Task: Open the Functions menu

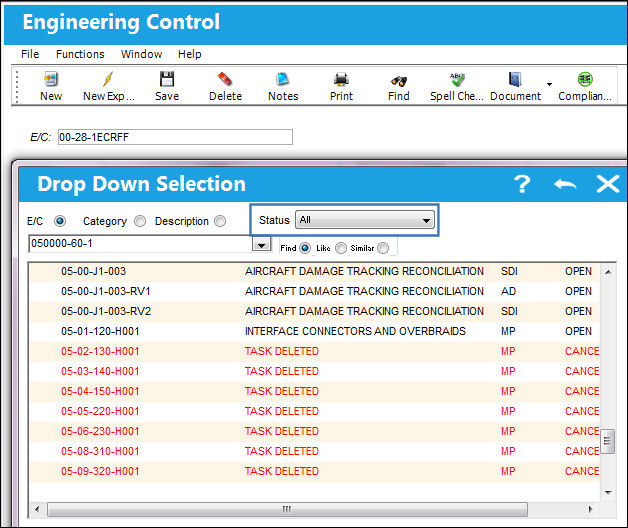Action: 80,54
